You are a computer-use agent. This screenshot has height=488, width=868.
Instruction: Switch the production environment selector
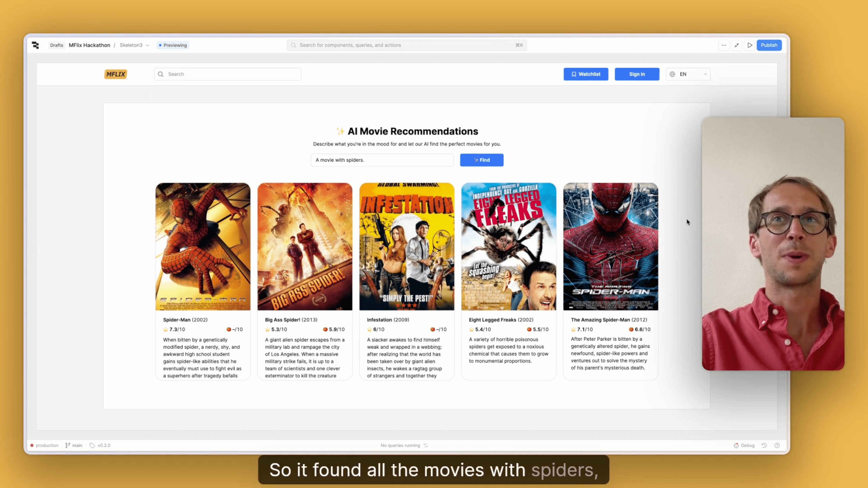[x=44, y=445]
